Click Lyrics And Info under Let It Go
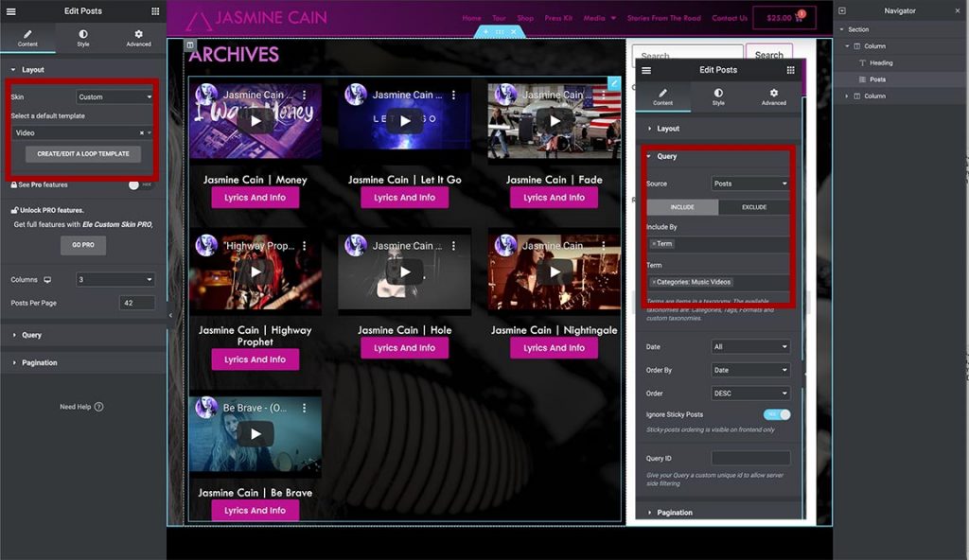Screen dimensions: 969x560 pos(404,198)
